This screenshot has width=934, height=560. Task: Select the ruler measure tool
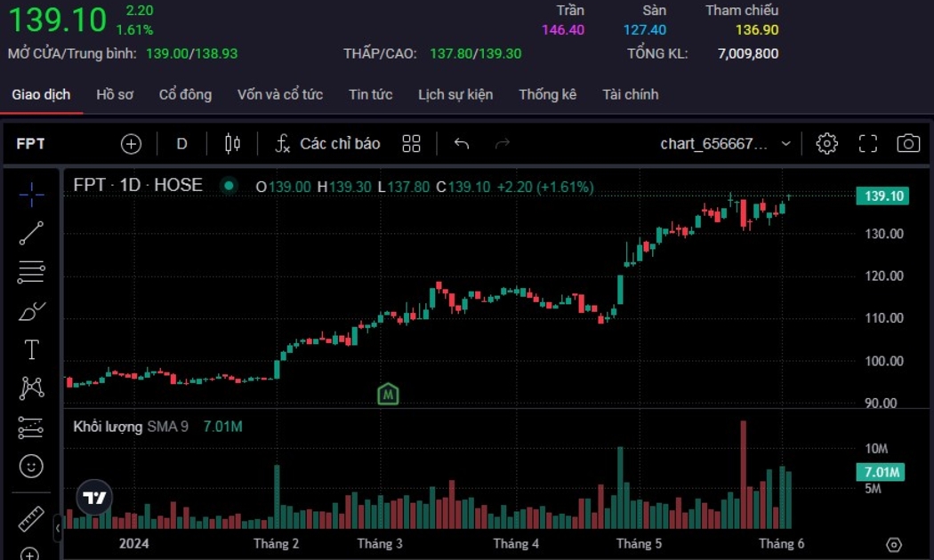(31, 519)
